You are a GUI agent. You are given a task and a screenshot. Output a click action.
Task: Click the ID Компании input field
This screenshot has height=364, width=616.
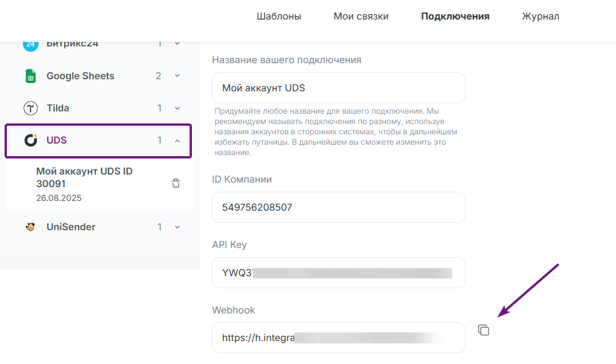338,207
